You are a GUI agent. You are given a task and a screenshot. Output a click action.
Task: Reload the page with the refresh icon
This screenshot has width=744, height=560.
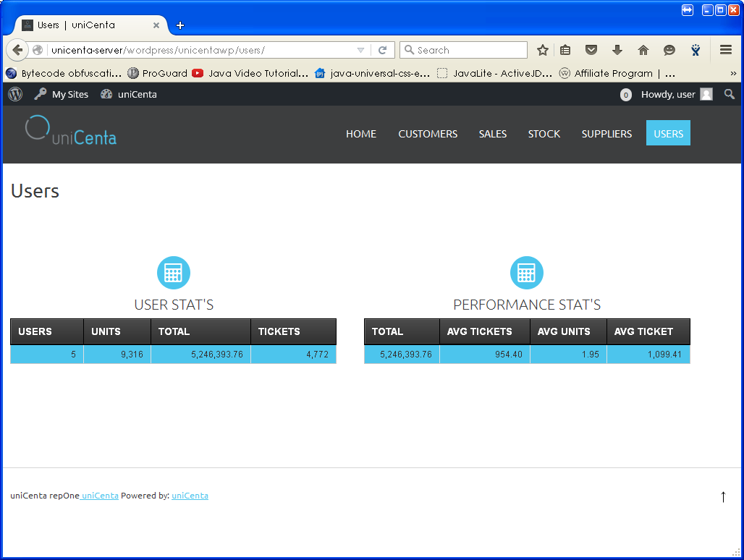[x=382, y=50]
